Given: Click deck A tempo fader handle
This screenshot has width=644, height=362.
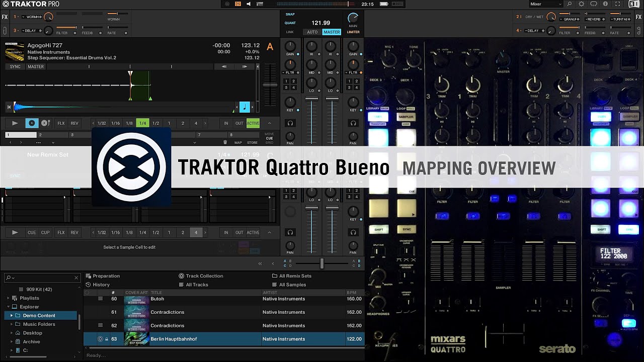Looking at the screenshot, I should [x=270, y=84].
